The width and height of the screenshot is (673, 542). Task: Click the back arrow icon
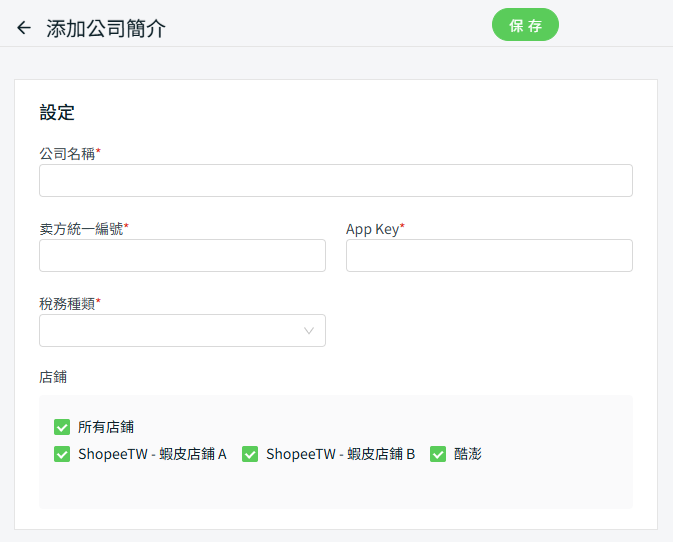(24, 28)
